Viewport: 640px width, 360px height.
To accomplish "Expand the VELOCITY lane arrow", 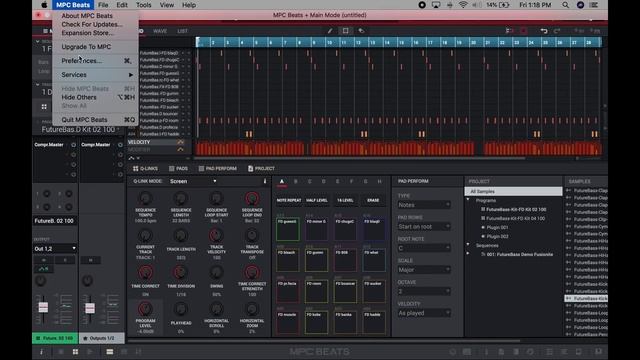I will coord(180,142).
